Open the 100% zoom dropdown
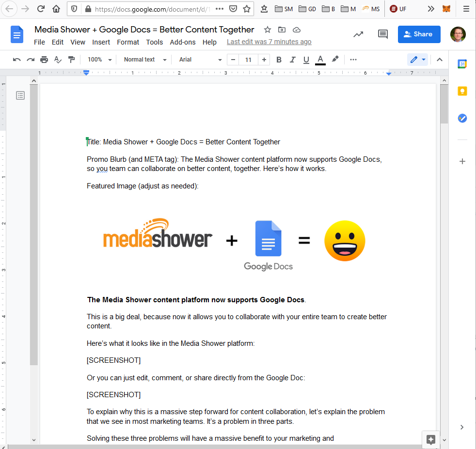The height and width of the screenshot is (449, 476). pyautogui.click(x=99, y=60)
